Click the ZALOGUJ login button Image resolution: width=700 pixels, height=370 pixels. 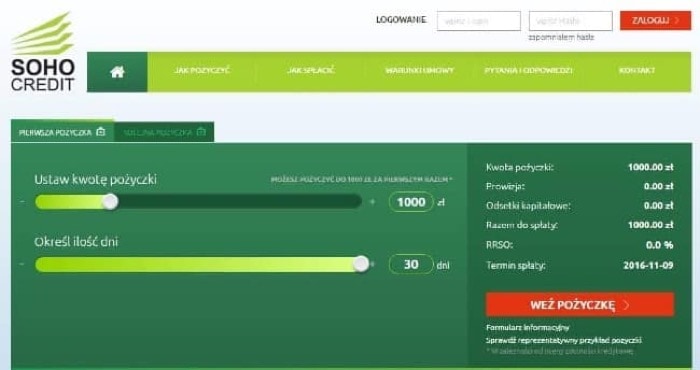[x=655, y=21]
